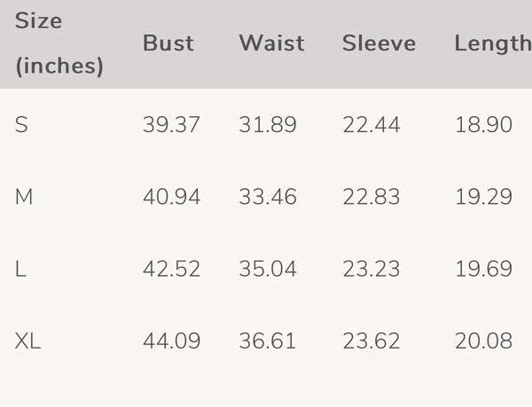Click the waist measurement 33.46

pyautogui.click(x=267, y=197)
